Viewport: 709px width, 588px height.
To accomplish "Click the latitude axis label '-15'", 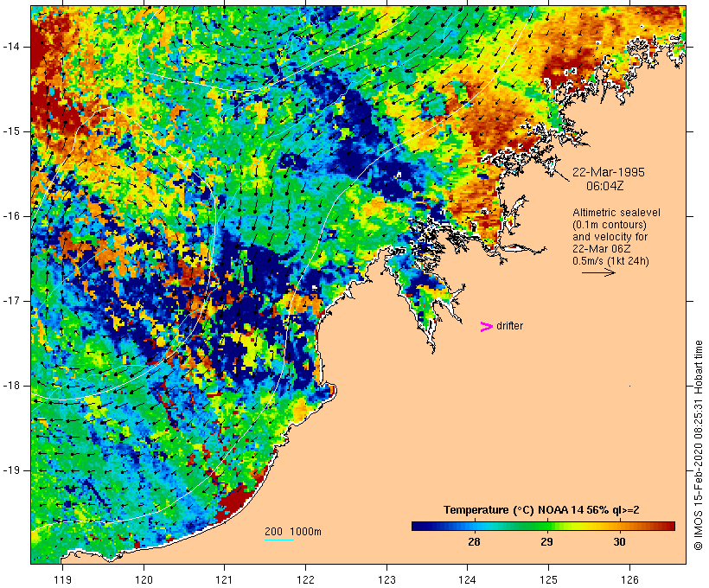I will pyautogui.click(x=11, y=131).
